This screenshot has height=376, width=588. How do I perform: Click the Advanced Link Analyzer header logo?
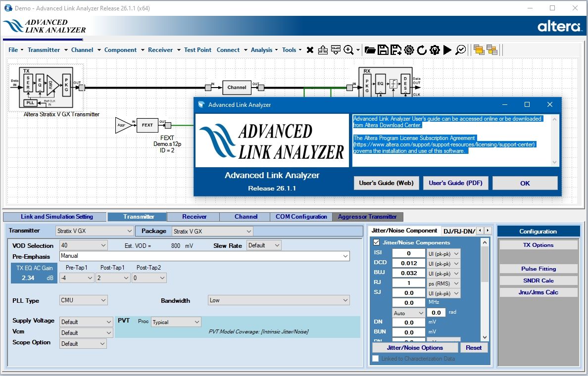[x=45, y=26]
